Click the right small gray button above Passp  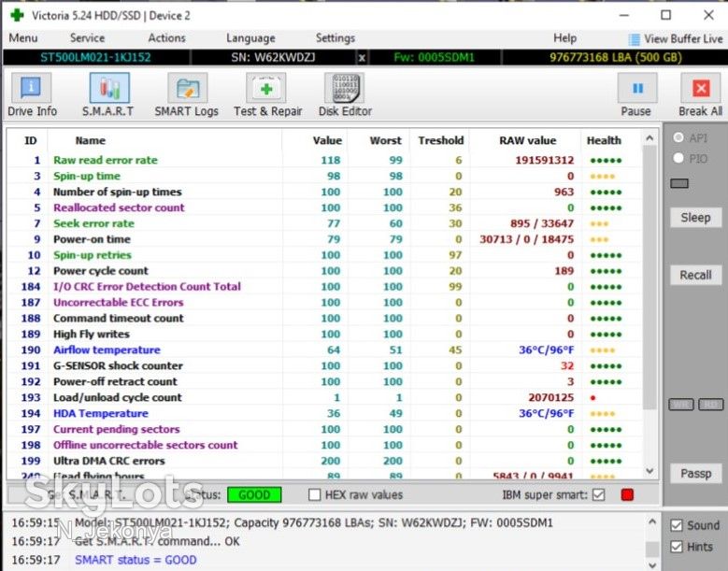(x=711, y=405)
